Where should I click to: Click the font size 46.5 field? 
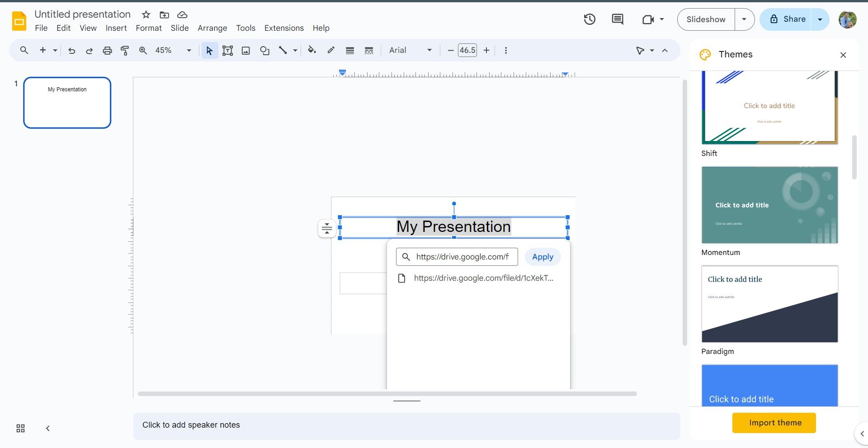tap(467, 50)
